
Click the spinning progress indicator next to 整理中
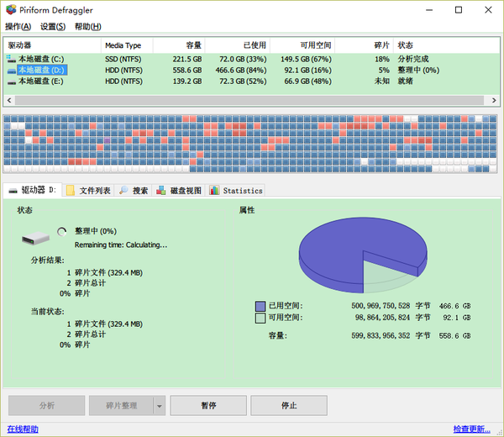[x=61, y=231]
